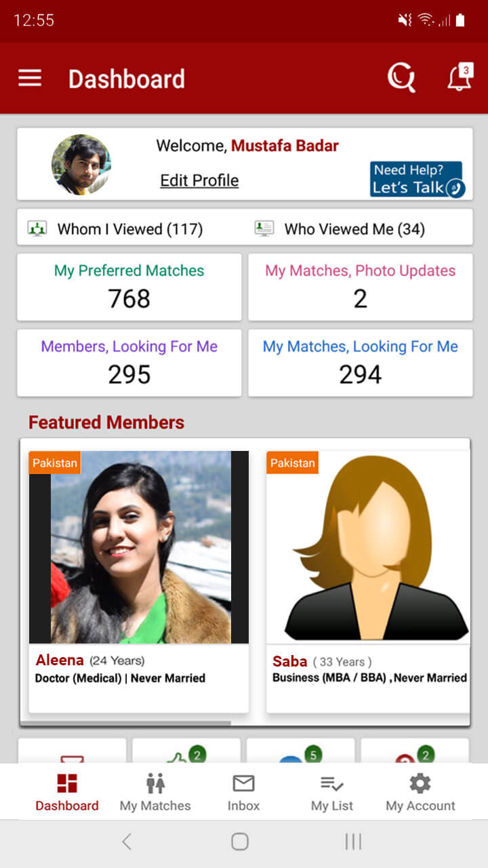Open My Preferred Matches 768 card

pyautogui.click(x=129, y=287)
